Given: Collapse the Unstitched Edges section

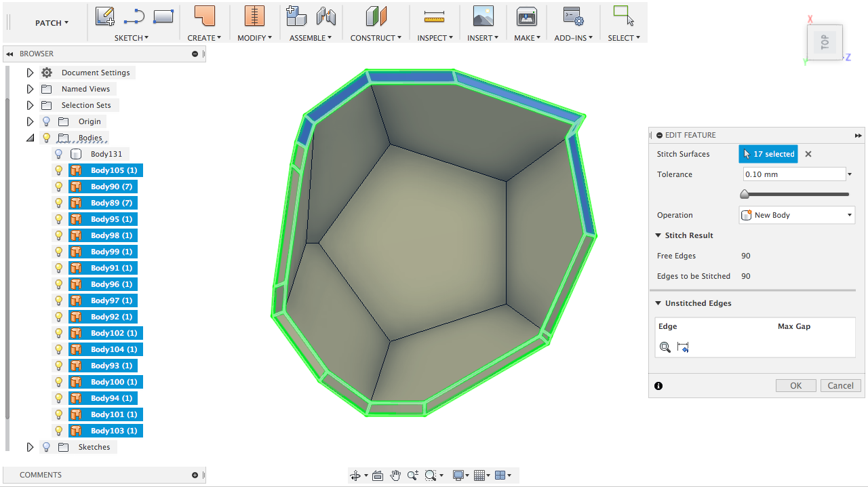Looking at the screenshot, I should tap(658, 303).
